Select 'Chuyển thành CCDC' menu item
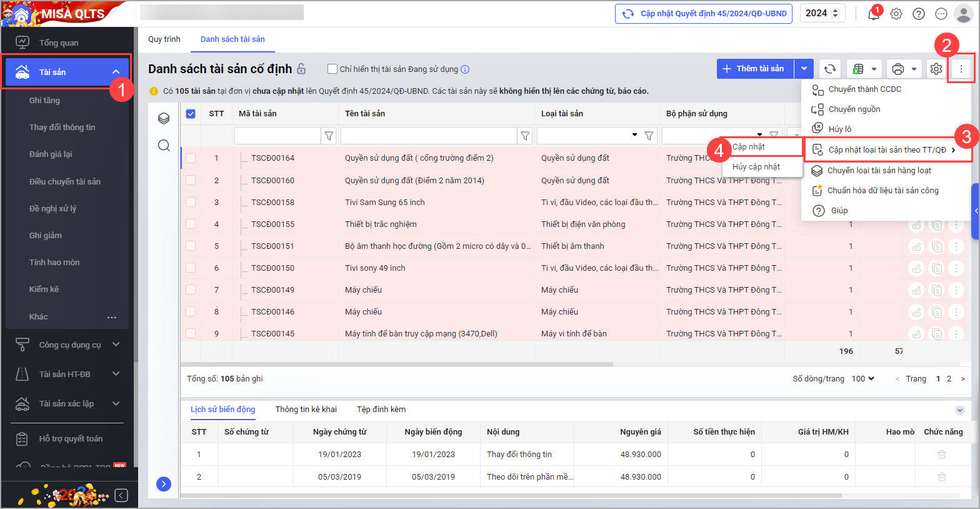The height and width of the screenshot is (509, 980). pos(864,89)
